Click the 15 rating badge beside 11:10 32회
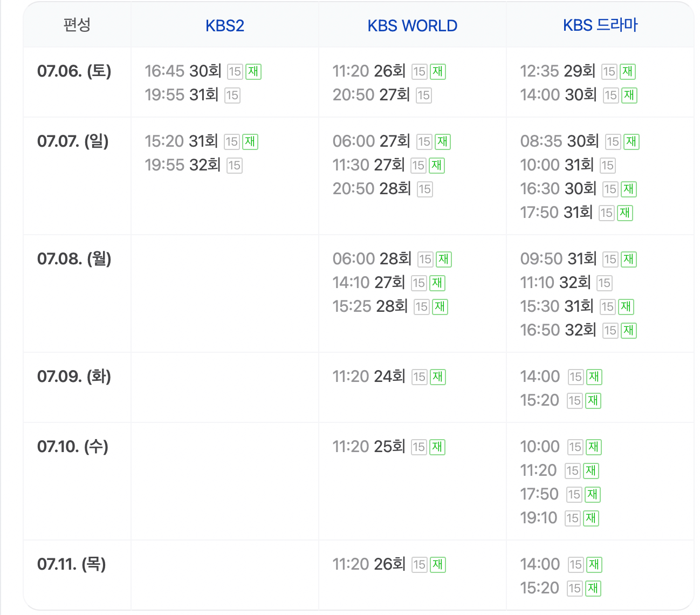Screen dimensions: 700x615 pos(605,283)
